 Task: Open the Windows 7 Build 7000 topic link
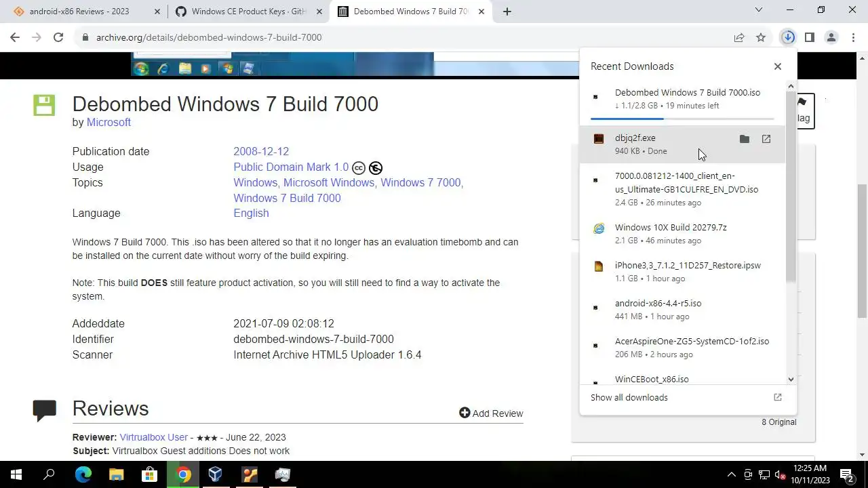pyautogui.click(x=287, y=198)
